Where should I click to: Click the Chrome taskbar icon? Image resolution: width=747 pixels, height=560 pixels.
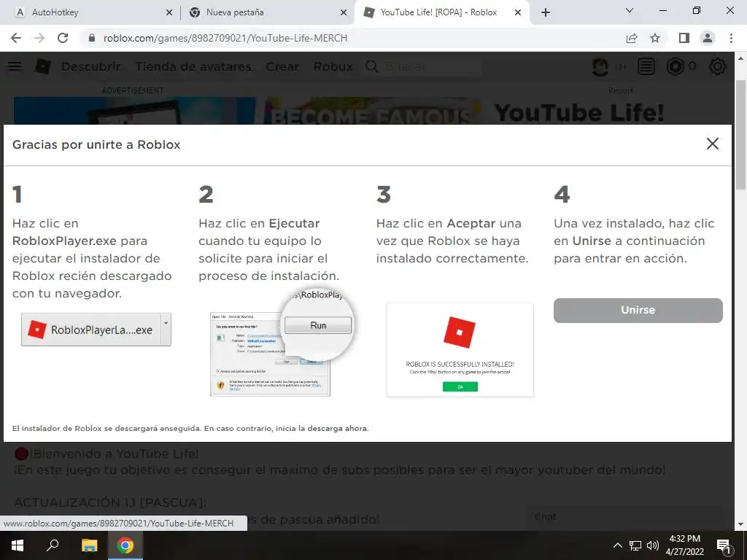click(125, 545)
